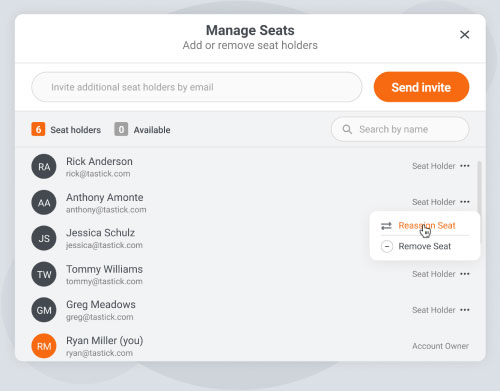Choose Remove Seat from the popup menu
The image size is (500, 391).
coord(425,246)
